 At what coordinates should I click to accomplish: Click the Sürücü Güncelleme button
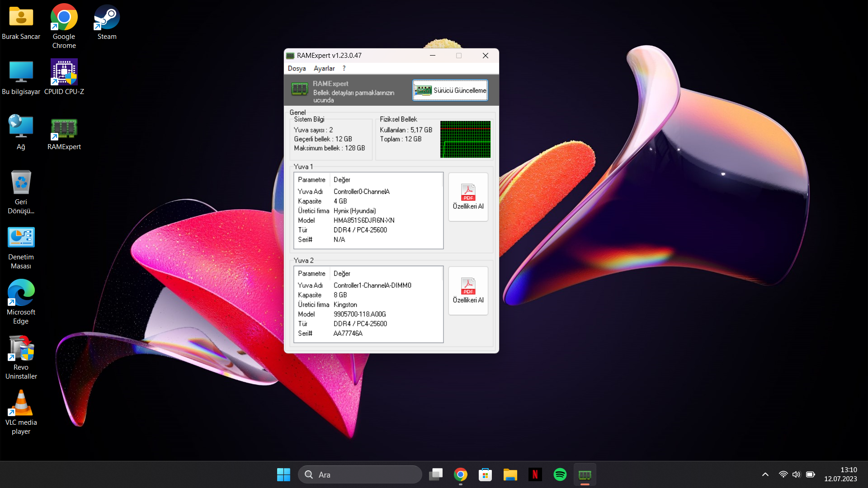coord(450,90)
